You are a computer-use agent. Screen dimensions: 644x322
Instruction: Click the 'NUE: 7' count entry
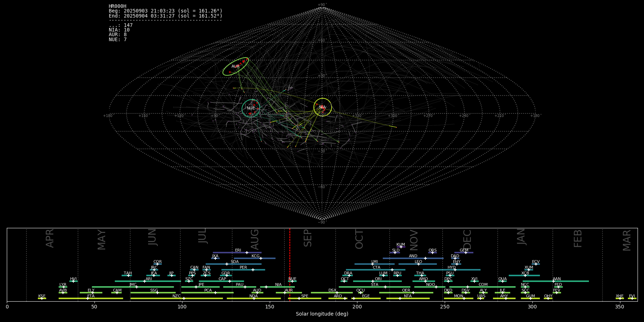(x=118, y=40)
